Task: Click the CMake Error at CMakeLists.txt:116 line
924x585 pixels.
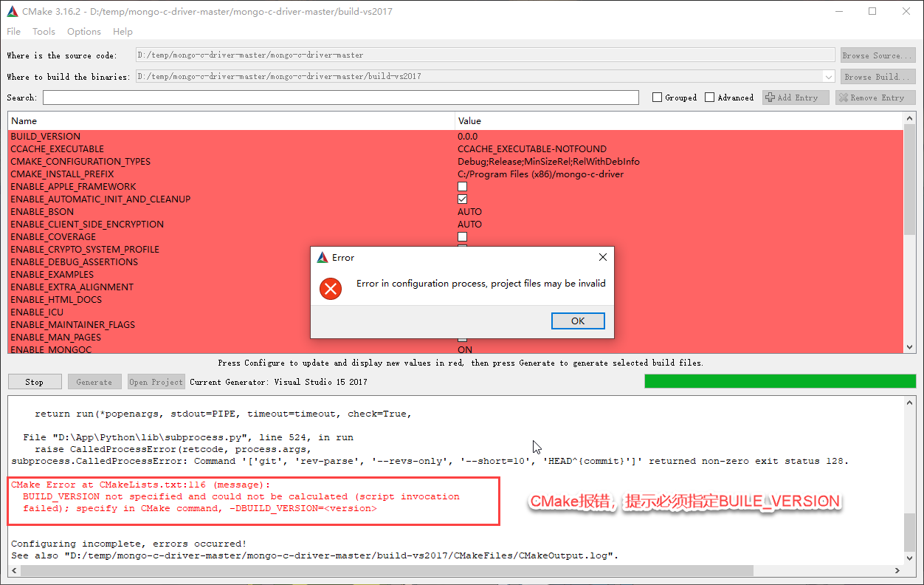Action: [140, 485]
